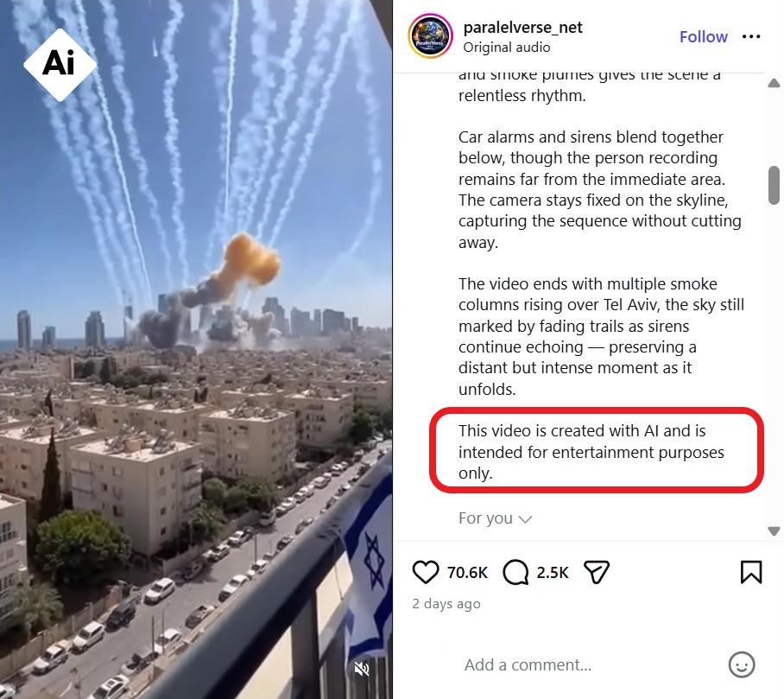Open emoji picker smiley icon

[x=742, y=665]
